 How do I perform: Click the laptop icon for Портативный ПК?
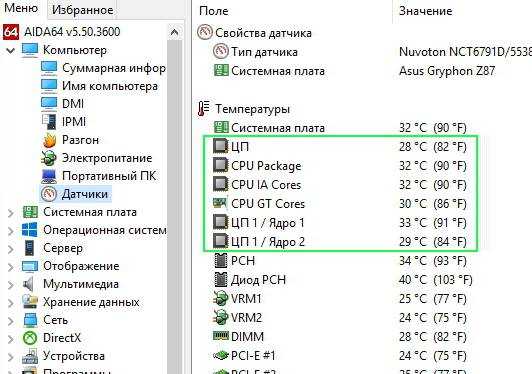49,176
